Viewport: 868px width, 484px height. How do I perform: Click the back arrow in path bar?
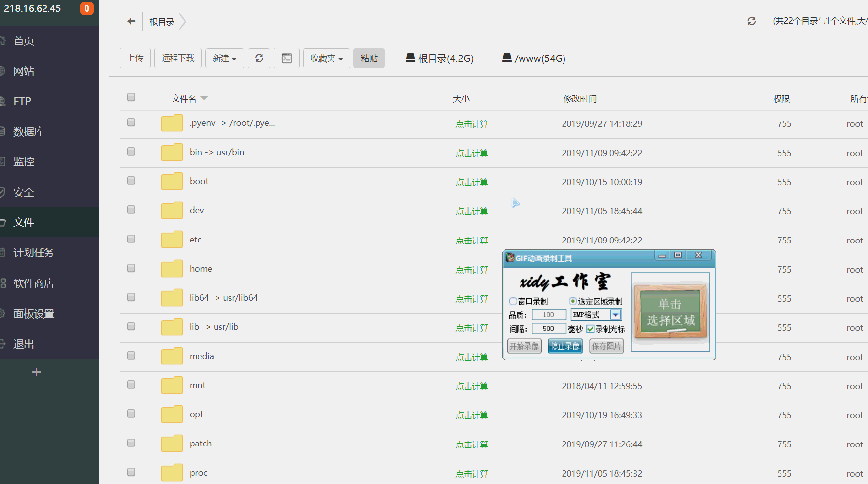(x=131, y=21)
